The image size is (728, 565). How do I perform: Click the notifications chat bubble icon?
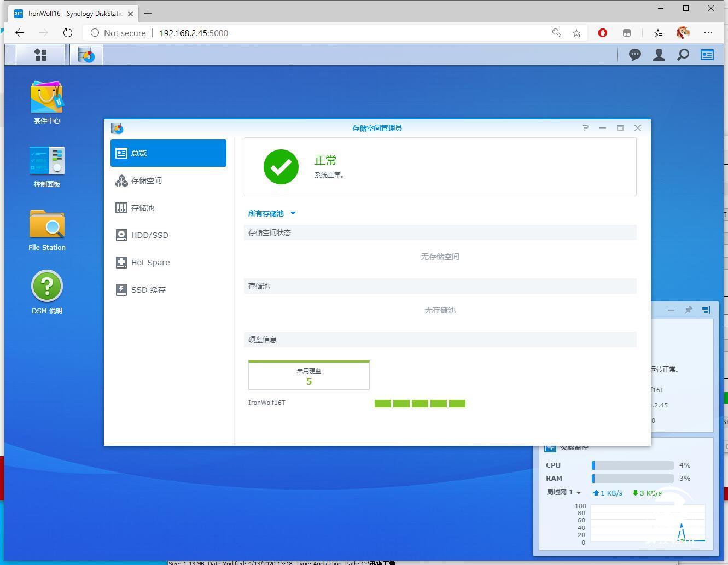tap(634, 55)
